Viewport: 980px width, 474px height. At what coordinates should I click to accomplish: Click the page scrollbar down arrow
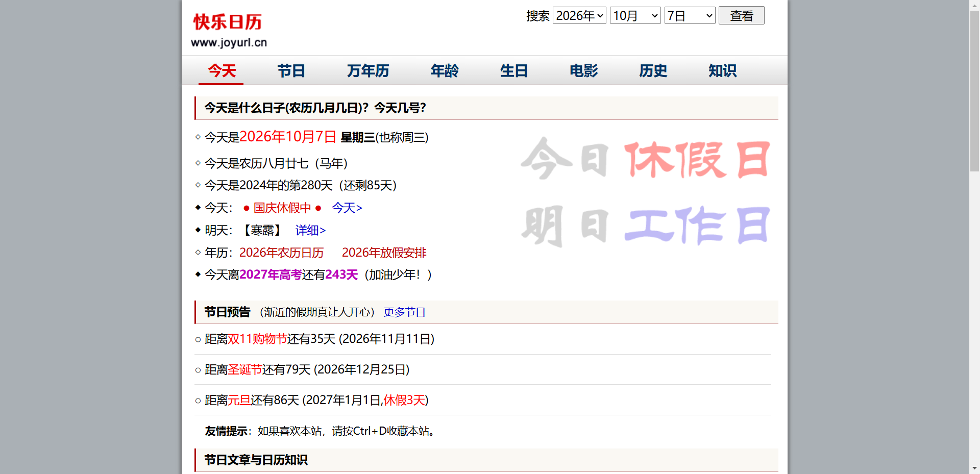click(x=974, y=468)
